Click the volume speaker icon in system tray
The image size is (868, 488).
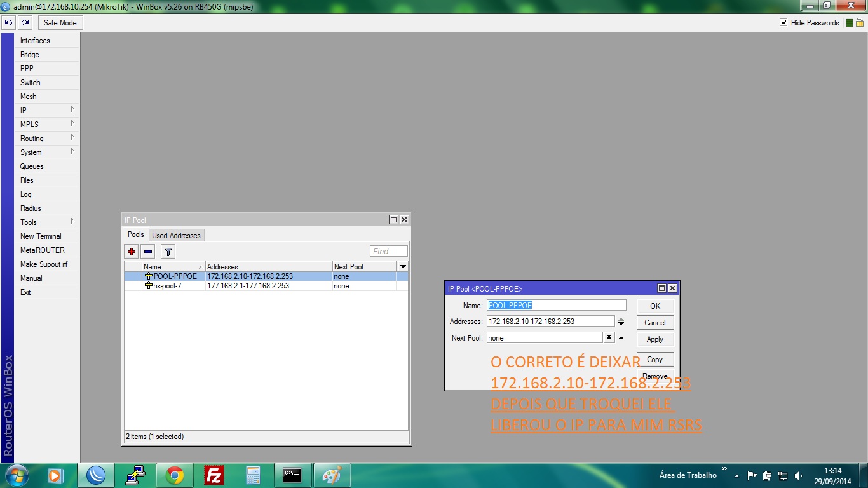798,475
